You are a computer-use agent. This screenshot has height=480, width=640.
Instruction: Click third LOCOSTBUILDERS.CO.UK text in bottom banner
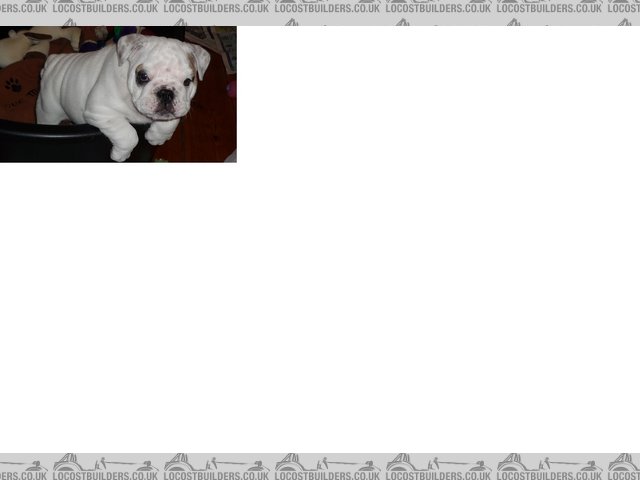click(327, 476)
